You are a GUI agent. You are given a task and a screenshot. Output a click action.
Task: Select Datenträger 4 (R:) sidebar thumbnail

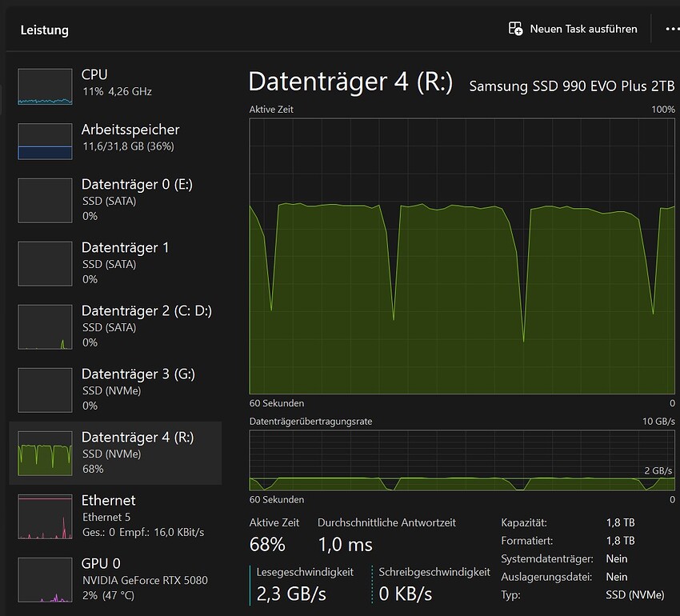(x=45, y=453)
